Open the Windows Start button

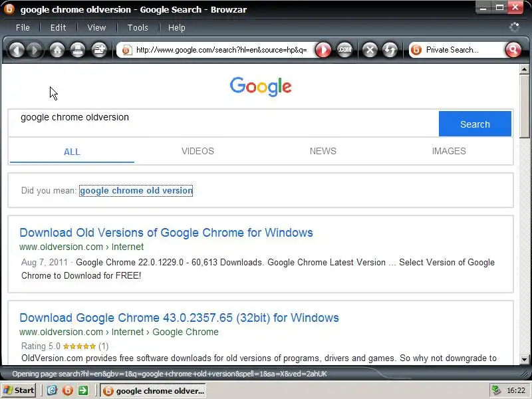click(x=19, y=390)
